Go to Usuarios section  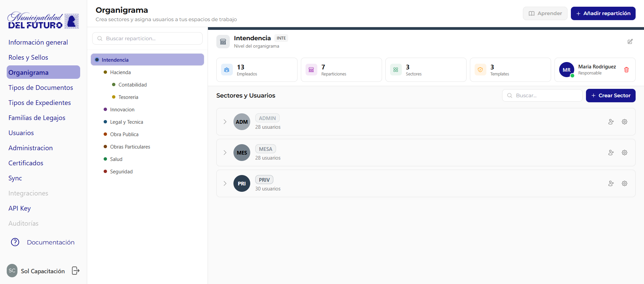[21, 133]
